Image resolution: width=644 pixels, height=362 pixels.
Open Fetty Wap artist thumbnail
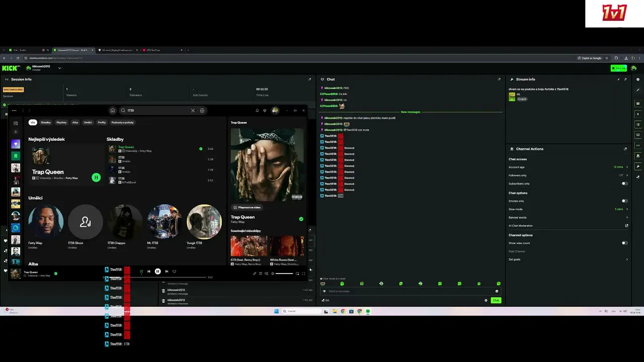[x=46, y=222]
